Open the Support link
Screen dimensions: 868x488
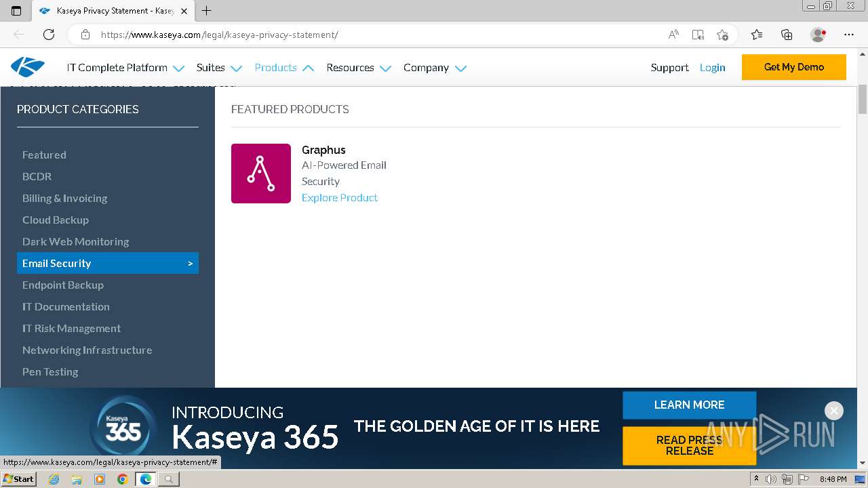point(669,68)
